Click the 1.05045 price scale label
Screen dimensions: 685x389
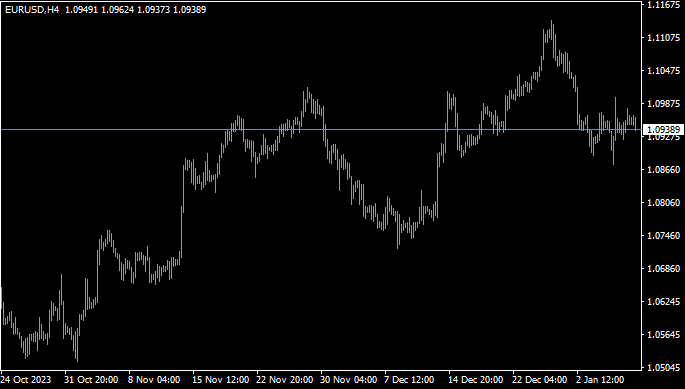[x=664, y=367]
